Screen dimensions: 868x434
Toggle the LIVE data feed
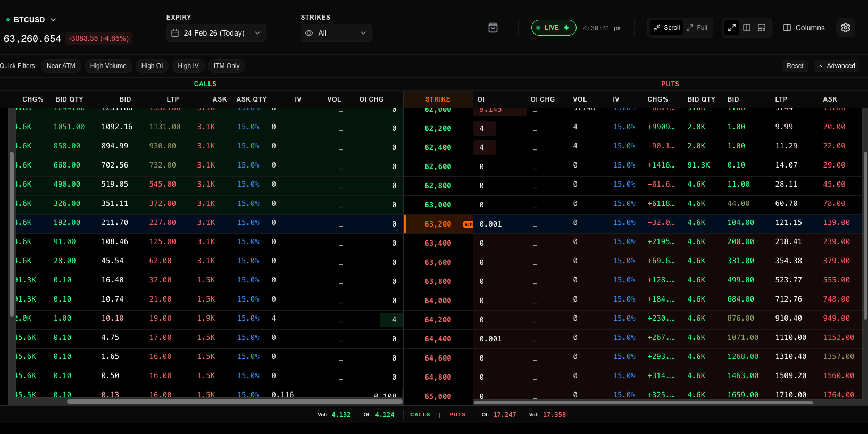point(553,28)
